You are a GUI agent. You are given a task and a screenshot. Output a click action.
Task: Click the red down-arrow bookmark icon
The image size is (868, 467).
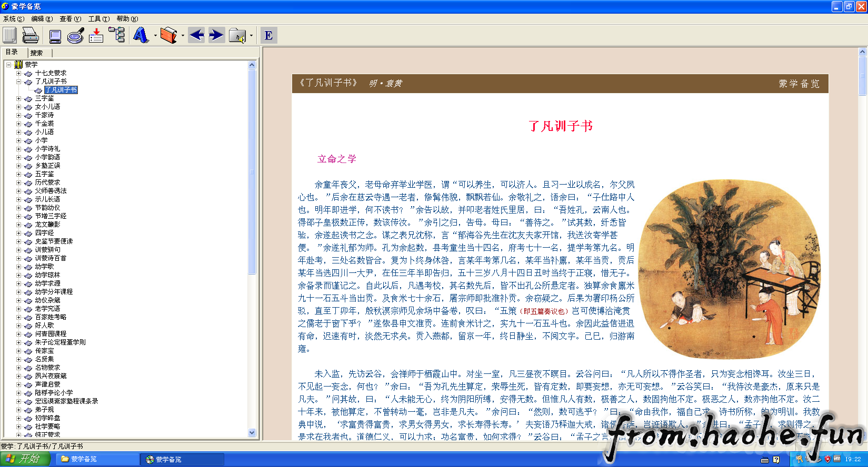tap(96, 35)
